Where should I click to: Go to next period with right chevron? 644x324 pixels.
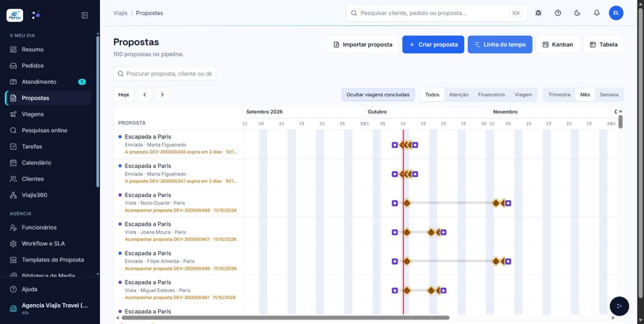(162, 95)
